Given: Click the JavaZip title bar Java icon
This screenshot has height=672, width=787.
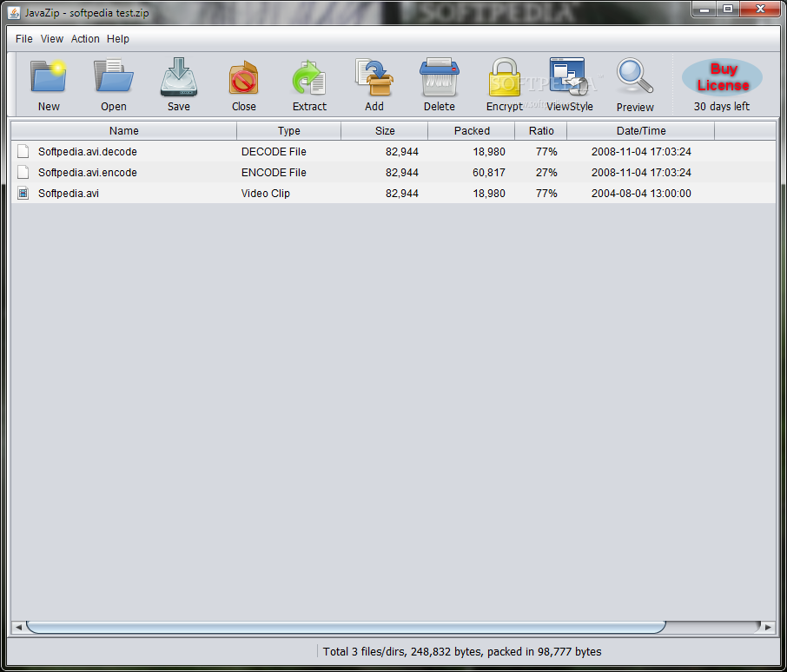Looking at the screenshot, I should [14, 12].
